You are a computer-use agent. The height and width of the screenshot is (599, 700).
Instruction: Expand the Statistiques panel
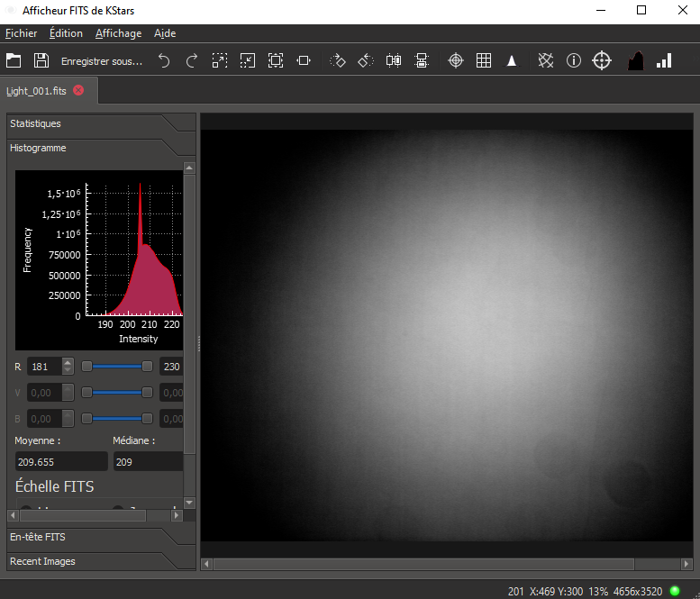36,123
